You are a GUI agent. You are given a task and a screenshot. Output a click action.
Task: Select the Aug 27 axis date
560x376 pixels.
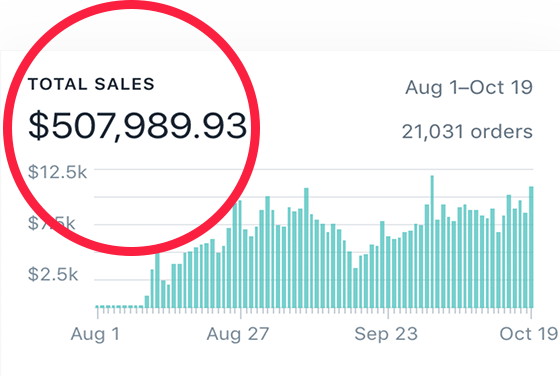[238, 334]
